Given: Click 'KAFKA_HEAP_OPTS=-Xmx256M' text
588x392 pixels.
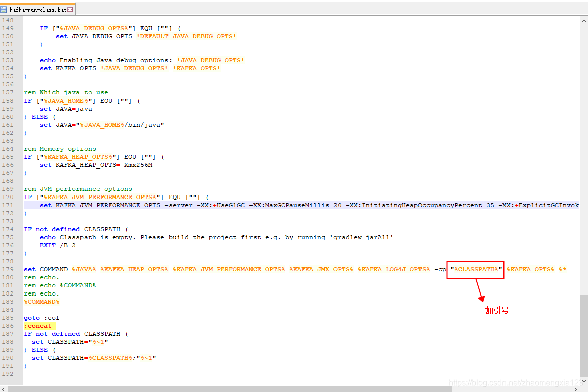Looking at the screenshot, I should coord(104,165).
